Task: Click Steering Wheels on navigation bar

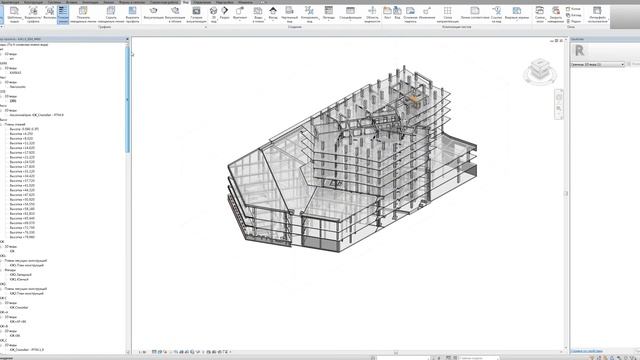Action: 559,97
